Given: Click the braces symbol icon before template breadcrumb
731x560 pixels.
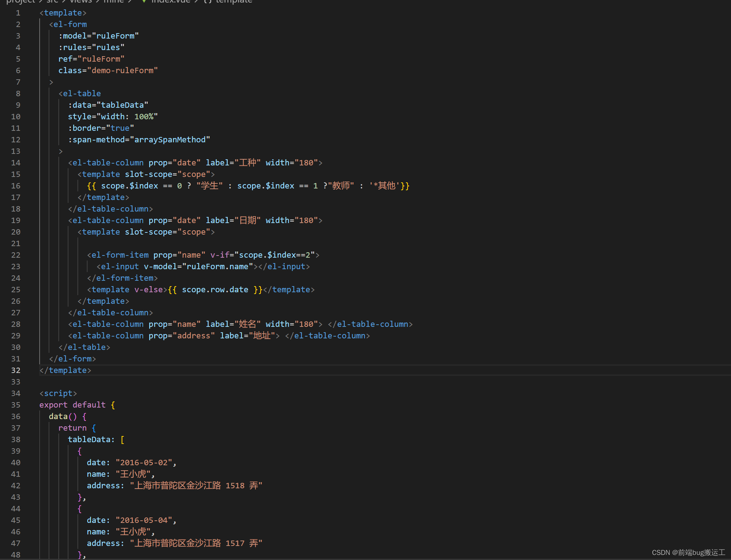Looking at the screenshot, I should tap(207, 1).
